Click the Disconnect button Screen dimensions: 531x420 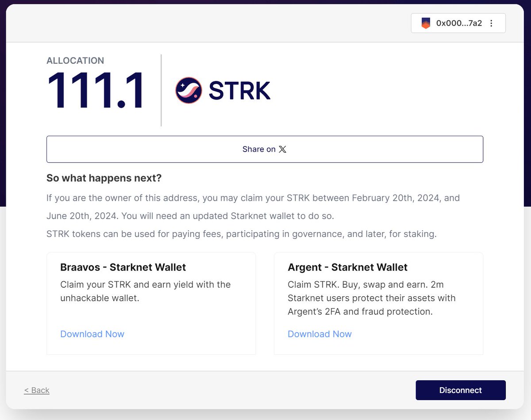[x=461, y=390]
